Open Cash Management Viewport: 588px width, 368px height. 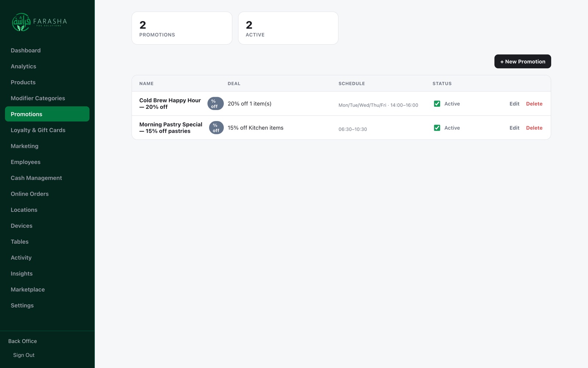pyautogui.click(x=47, y=178)
